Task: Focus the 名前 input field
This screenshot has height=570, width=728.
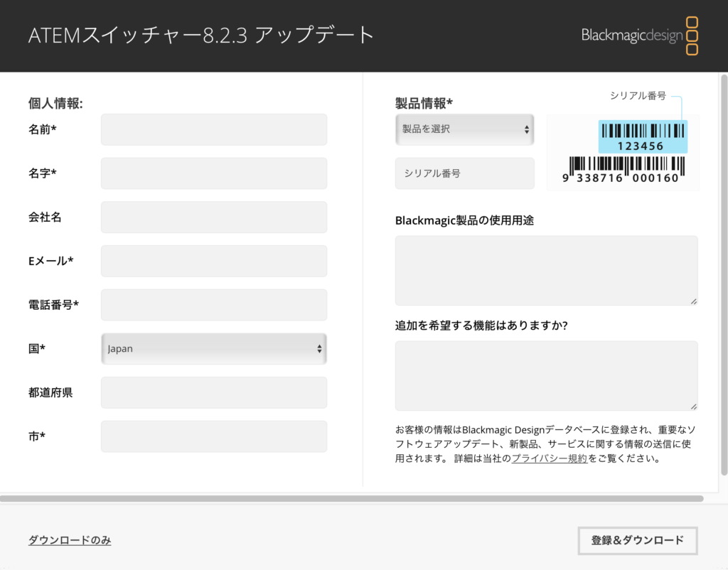Action: click(214, 129)
